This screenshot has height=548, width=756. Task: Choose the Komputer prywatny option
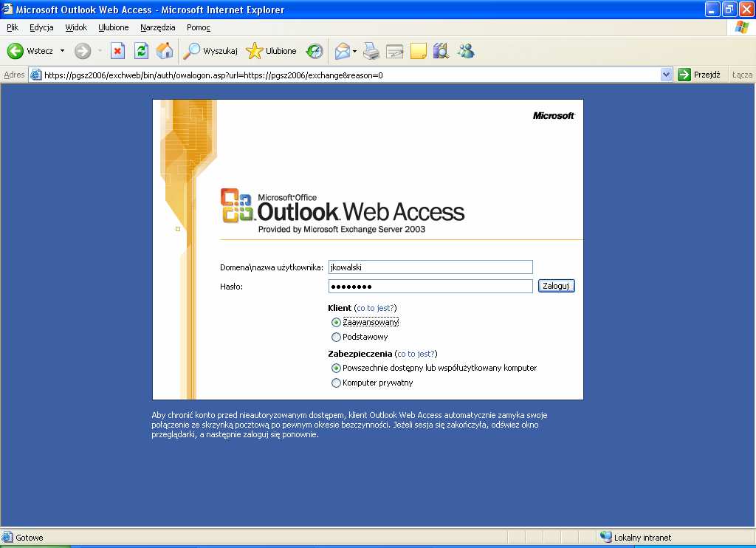(336, 383)
